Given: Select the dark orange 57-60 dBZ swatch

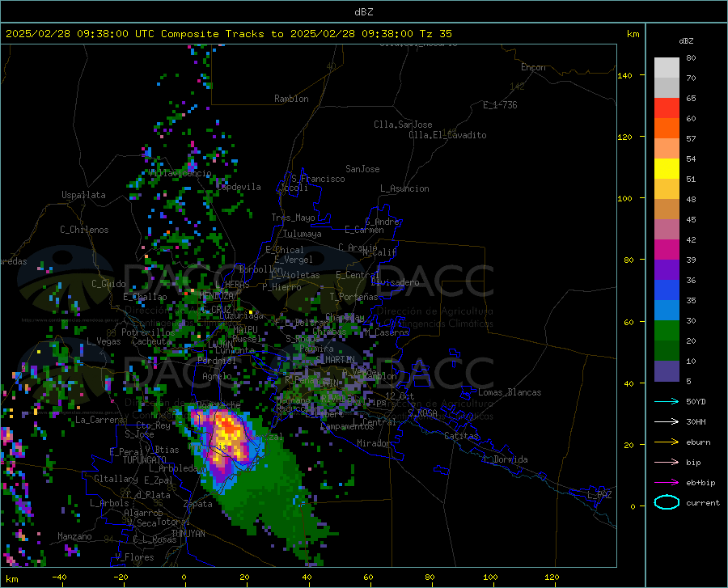Looking at the screenshot, I should point(667,129).
